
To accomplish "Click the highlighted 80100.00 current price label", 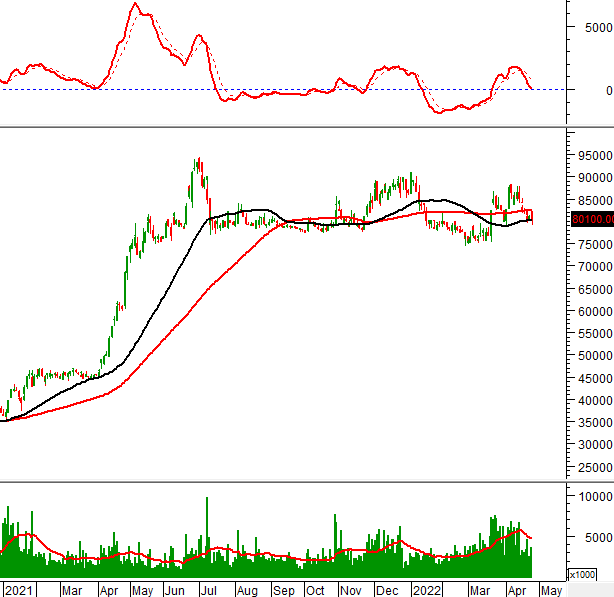I will 591,220.
